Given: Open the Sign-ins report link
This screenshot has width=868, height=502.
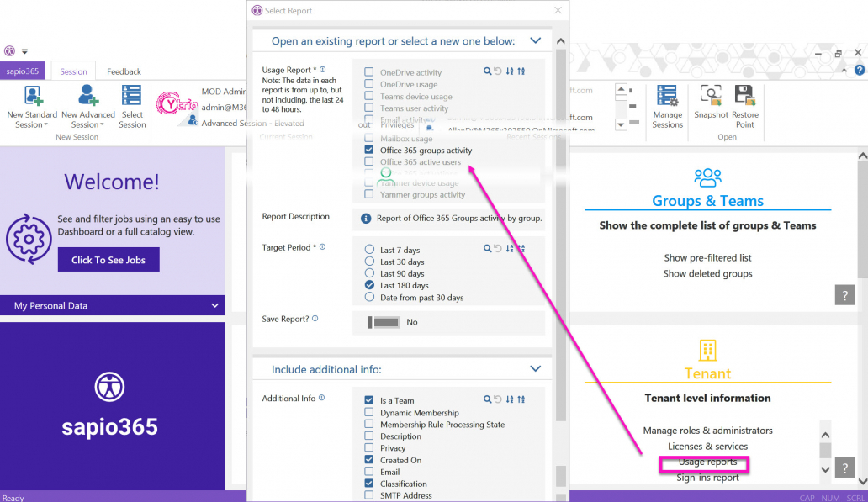Looking at the screenshot, I should click(707, 478).
